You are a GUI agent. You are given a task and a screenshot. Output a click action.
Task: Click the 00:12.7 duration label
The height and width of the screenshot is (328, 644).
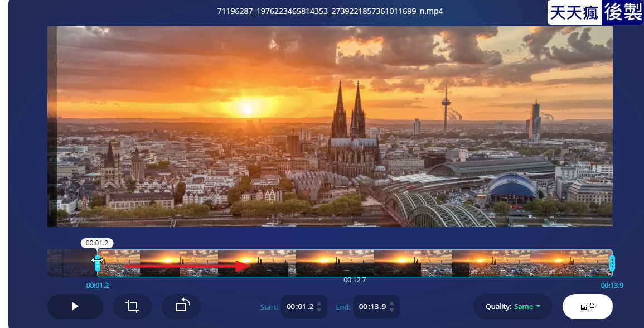coord(355,280)
